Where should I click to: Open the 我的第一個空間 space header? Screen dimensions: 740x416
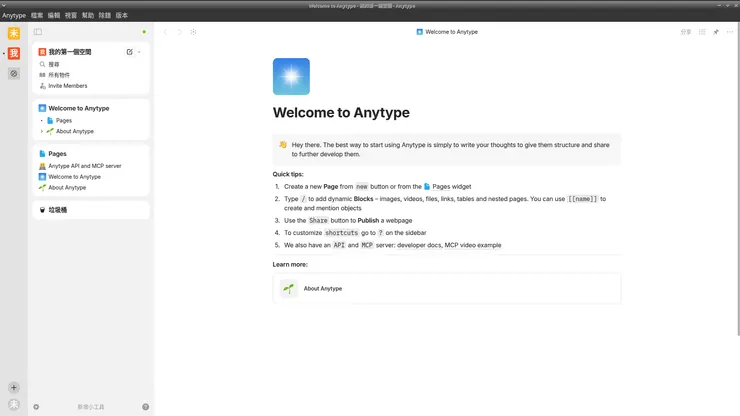[x=70, y=52]
